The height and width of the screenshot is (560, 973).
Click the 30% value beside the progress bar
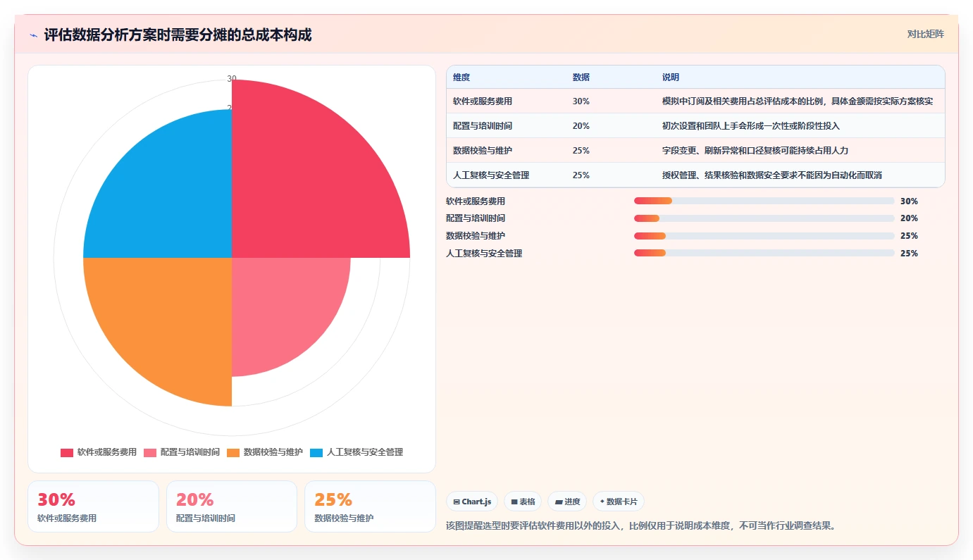[909, 201]
